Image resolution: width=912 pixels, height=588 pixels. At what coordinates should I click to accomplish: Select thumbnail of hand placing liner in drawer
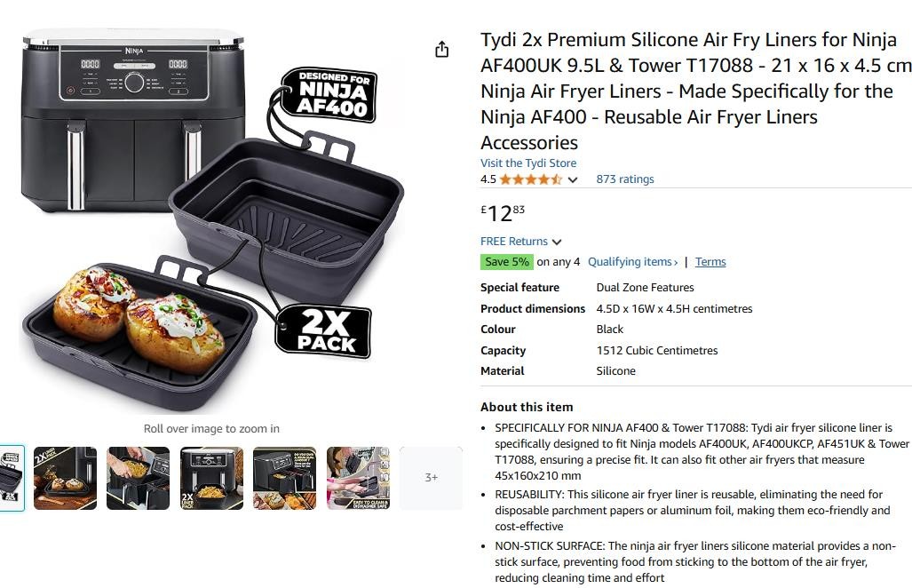138,478
